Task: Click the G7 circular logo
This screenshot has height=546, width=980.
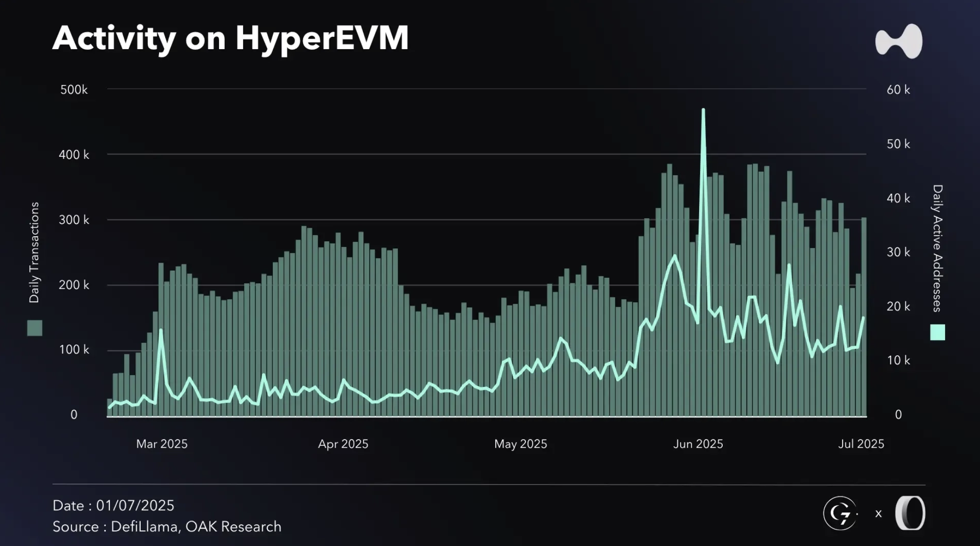Action: 840,513
